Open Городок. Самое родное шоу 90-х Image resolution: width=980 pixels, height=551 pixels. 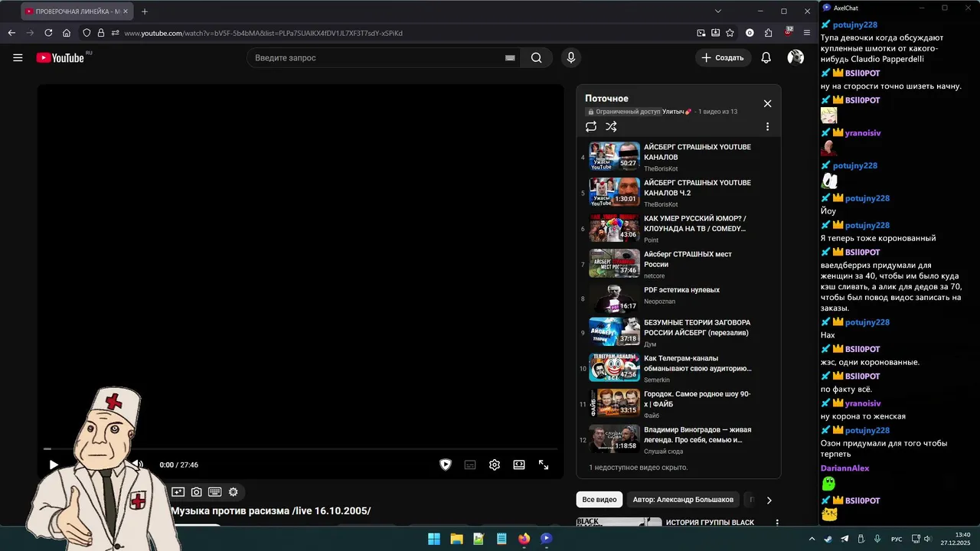pyautogui.click(x=679, y=404)
